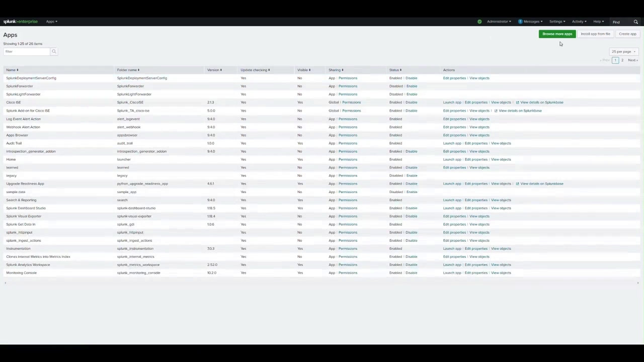Expand the Messages menu
The image size is (644, 362).
[x=533, y=22]
